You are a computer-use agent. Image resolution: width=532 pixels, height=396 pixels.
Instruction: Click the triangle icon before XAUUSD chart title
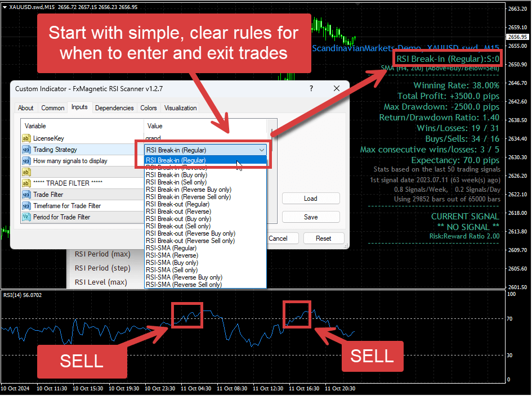[5, 7]
